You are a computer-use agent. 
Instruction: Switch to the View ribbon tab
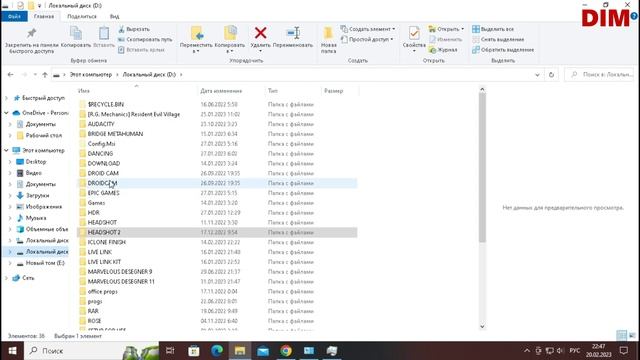coord(114,16)
